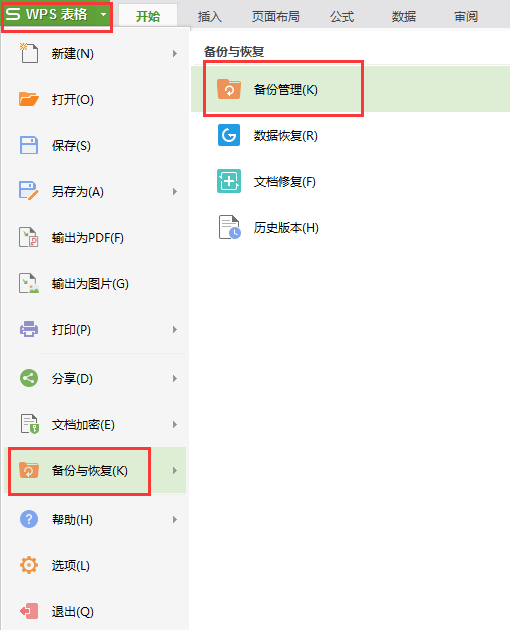The image size is (510, 630).
Task: Expand the 帮助(H) submenu arrow
Action: coord(175,520)
